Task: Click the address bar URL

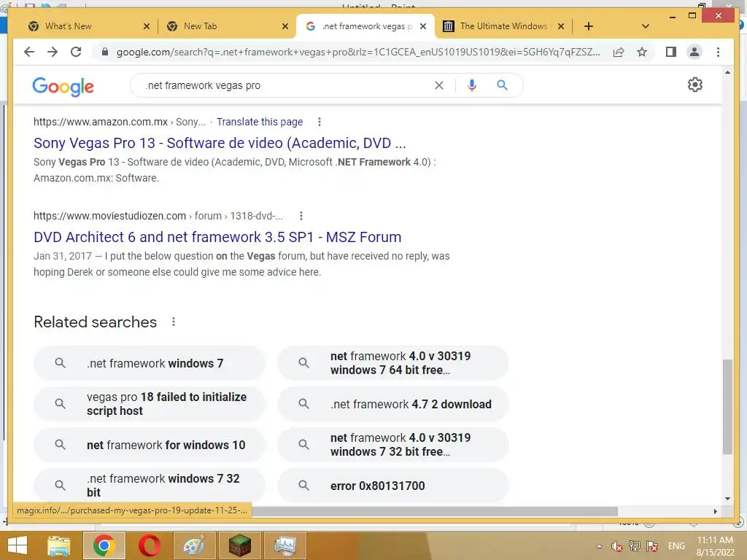Action: [358, 52]
